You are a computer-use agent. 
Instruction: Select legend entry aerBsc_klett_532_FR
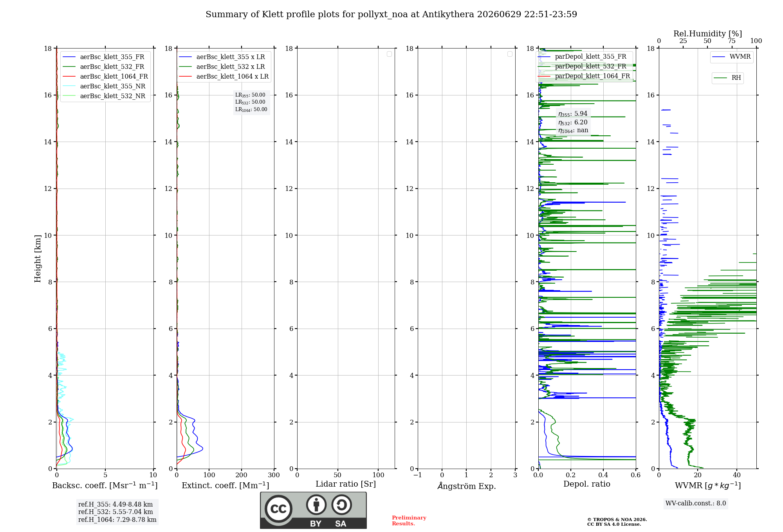[105, 66]
